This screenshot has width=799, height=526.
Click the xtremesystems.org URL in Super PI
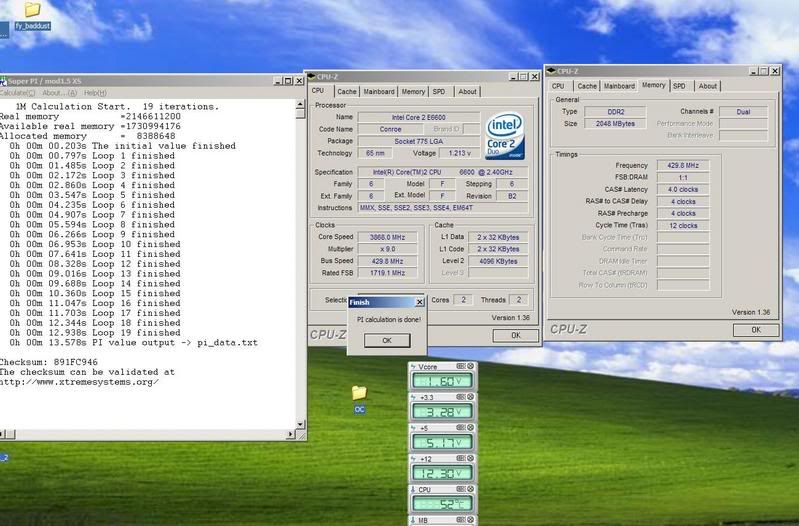click(x=79, y=382)
